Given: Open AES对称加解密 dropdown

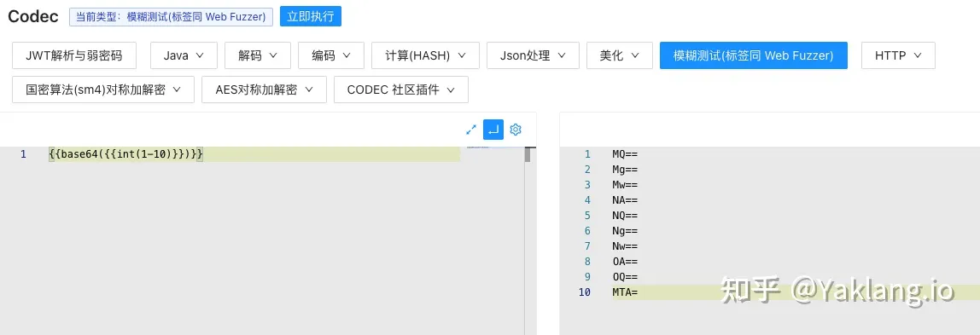Looking at the screenshot, I should pyautogui.click(x=264, y=90).
